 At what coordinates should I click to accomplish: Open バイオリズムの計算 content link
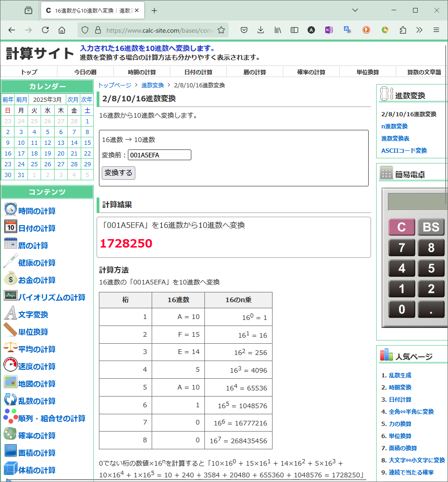point(52,297)
